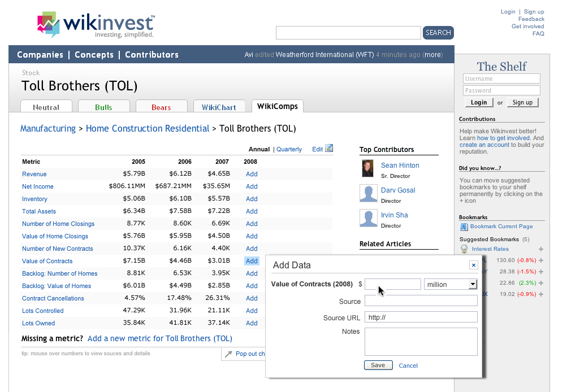Image resolution: width=567 pixels, height=392 pixels.
Task: Click the plus icon beside 130.60 quote
Action: click(541, 260)
